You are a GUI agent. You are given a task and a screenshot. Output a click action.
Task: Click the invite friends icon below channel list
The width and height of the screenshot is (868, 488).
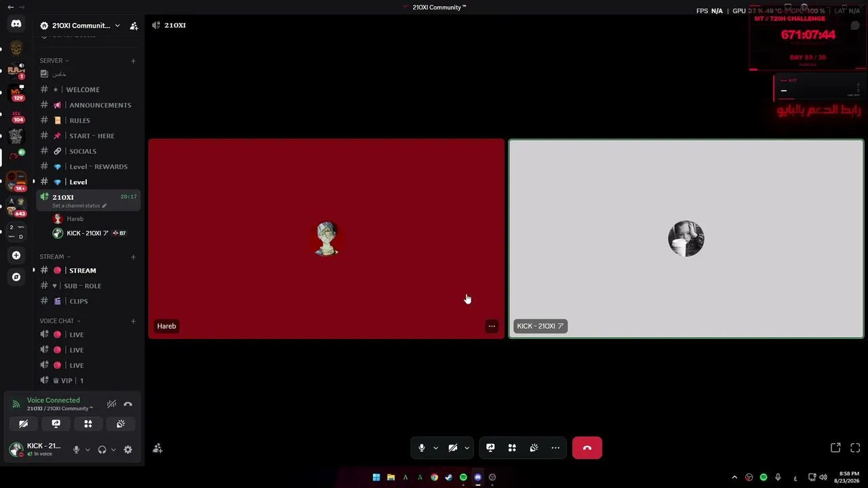(157, 448)
